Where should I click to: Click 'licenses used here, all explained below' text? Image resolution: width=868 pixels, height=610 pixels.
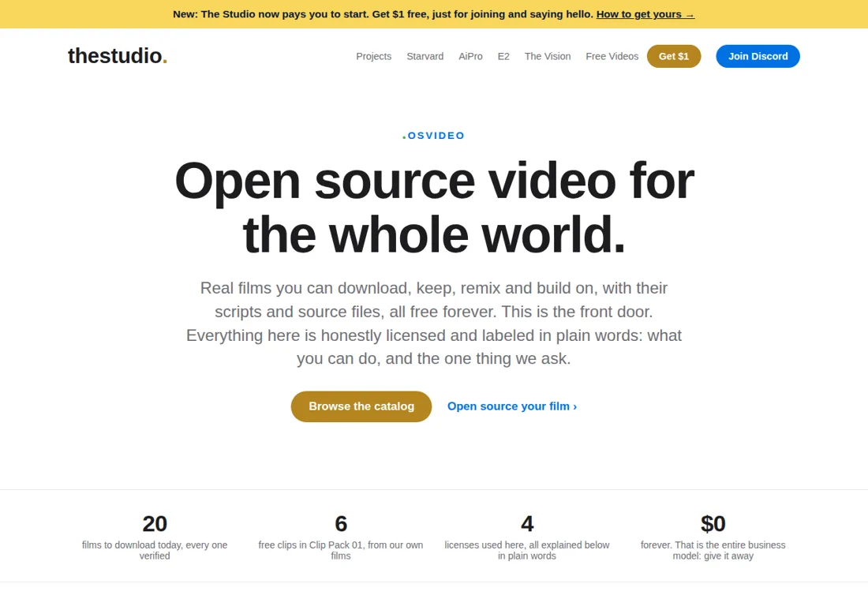pos(527,550)
